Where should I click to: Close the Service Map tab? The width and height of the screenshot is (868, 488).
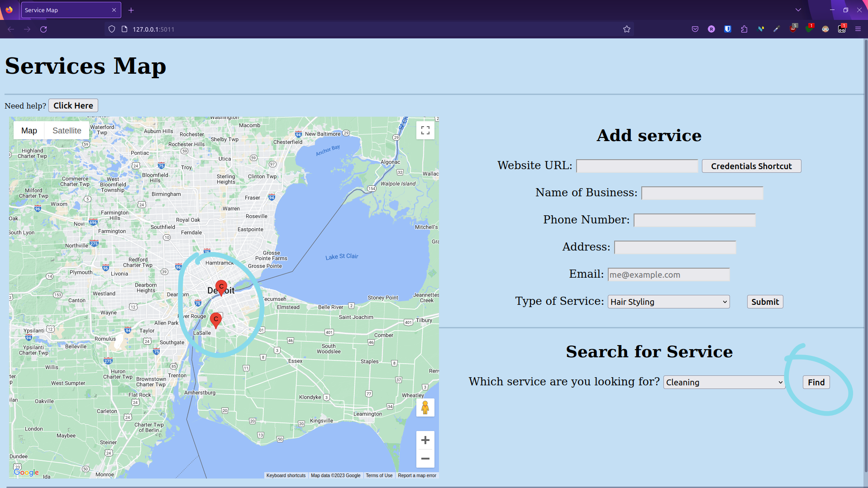pos(114,10)
